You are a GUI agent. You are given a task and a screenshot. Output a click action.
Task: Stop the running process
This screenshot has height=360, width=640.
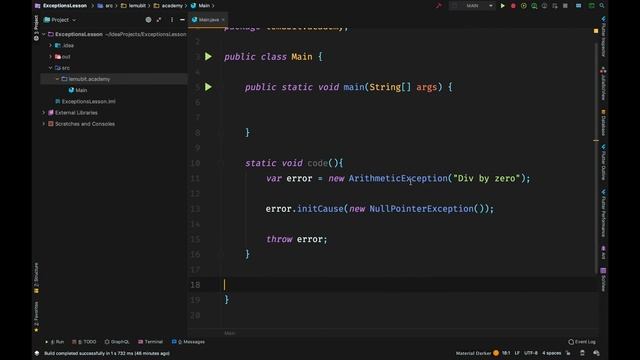click(x=565, y=6)
